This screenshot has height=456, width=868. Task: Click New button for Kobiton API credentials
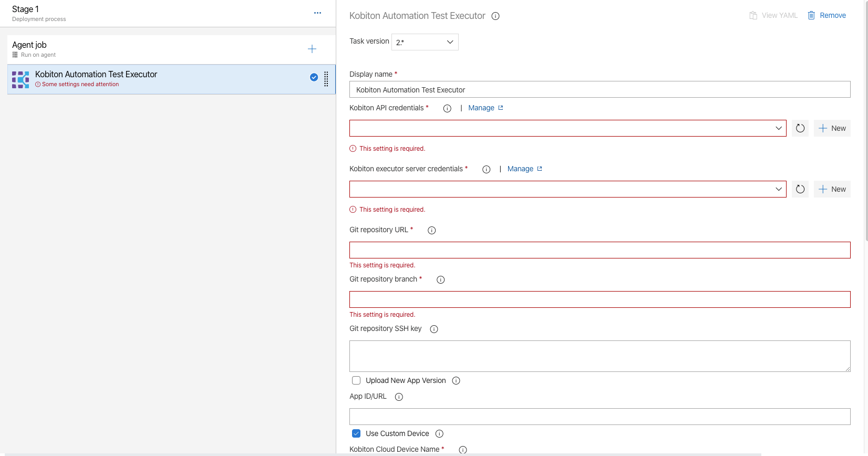(832, 128)
